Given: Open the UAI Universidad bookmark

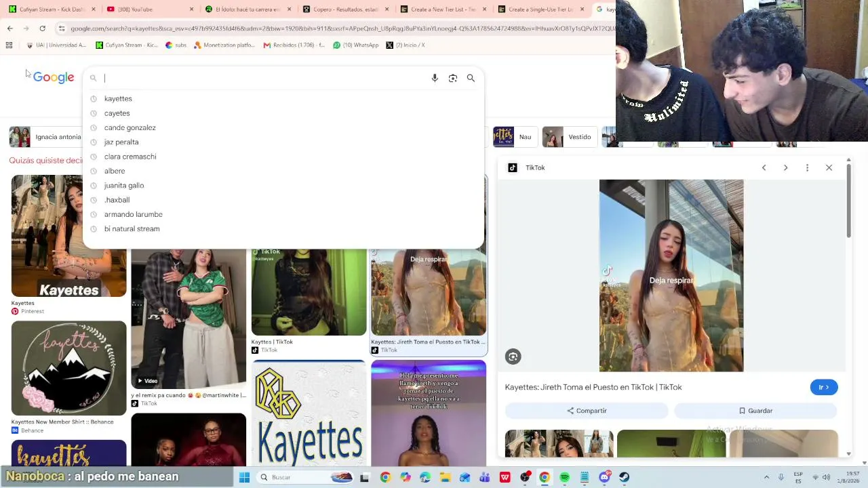Looking at the screenshot, I should tap(56, 45).
